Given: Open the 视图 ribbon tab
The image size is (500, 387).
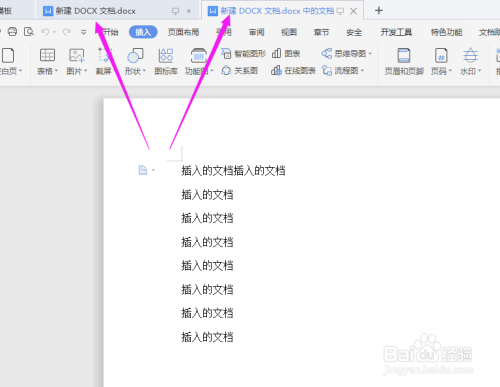Looking at the screenshot, I should click(x=289, y=32).
